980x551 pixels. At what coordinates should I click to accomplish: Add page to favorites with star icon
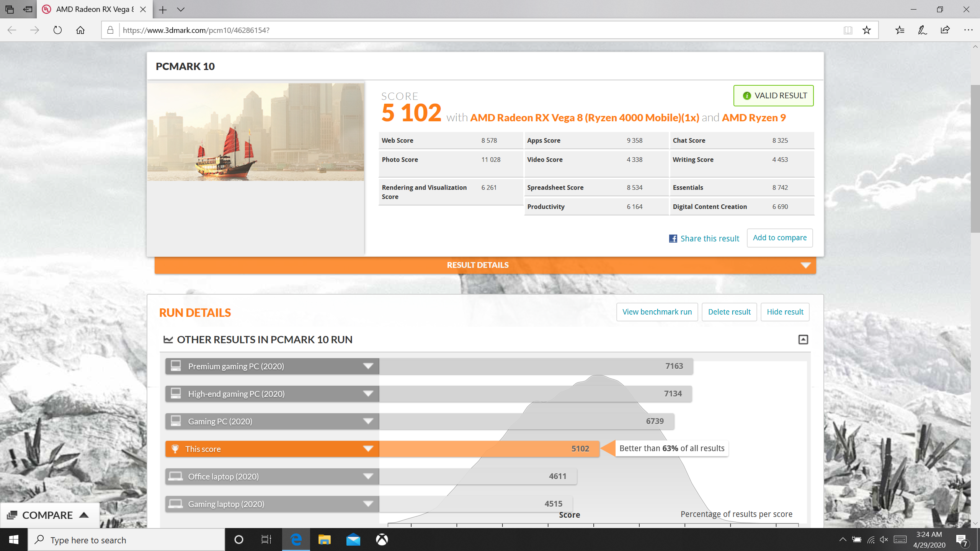(867, 30)
